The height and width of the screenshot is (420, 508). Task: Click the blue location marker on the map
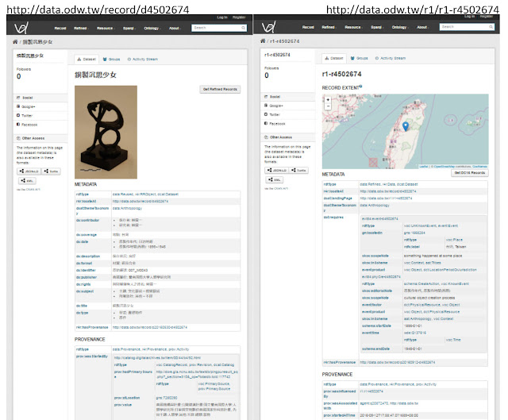[x=406, y=126]
